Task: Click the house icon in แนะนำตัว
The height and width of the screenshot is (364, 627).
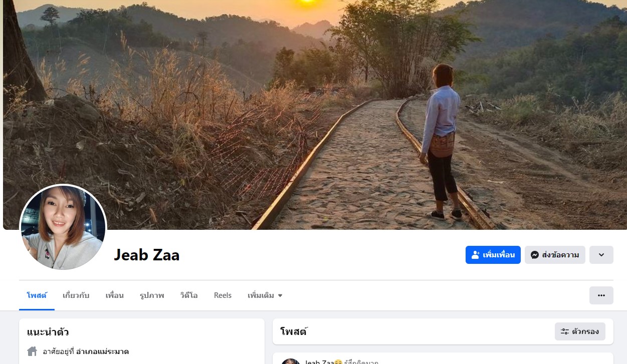Action: (x=32, y=351)
